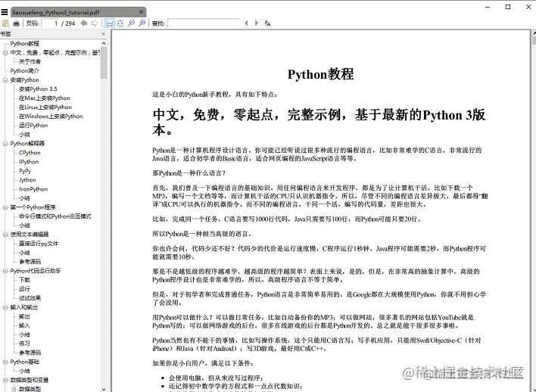536x392 pixels.
Task: Select the liaoxuefeng_Python3_tutorial.pdf tab
Action: coord(79,12)
